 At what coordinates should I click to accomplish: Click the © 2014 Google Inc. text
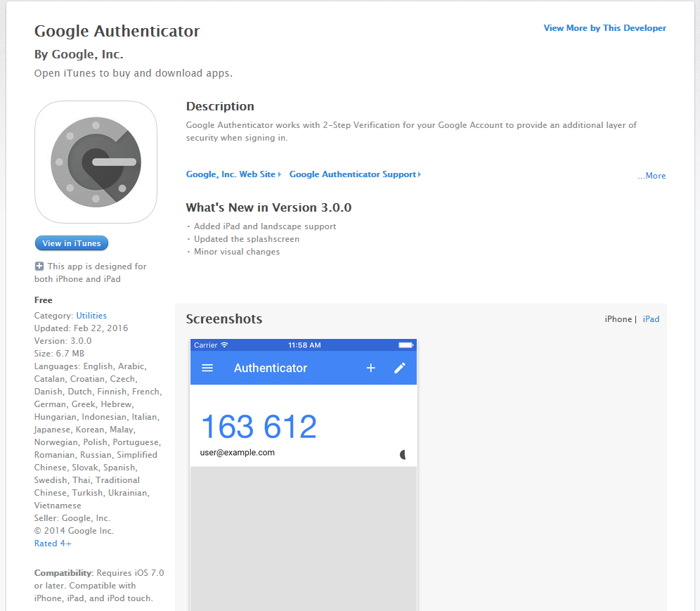pyautogui.click(x=74, y=531)
